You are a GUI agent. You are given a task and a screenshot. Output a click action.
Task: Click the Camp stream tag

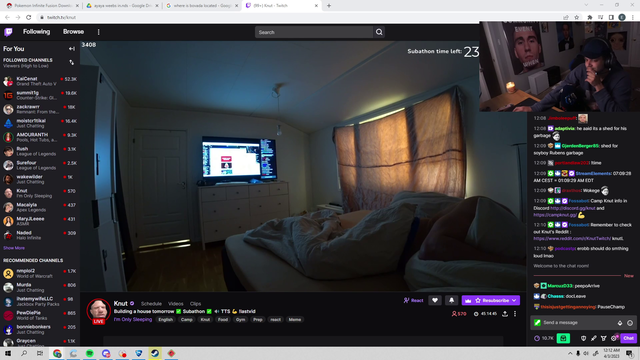[x=187, y=320]
